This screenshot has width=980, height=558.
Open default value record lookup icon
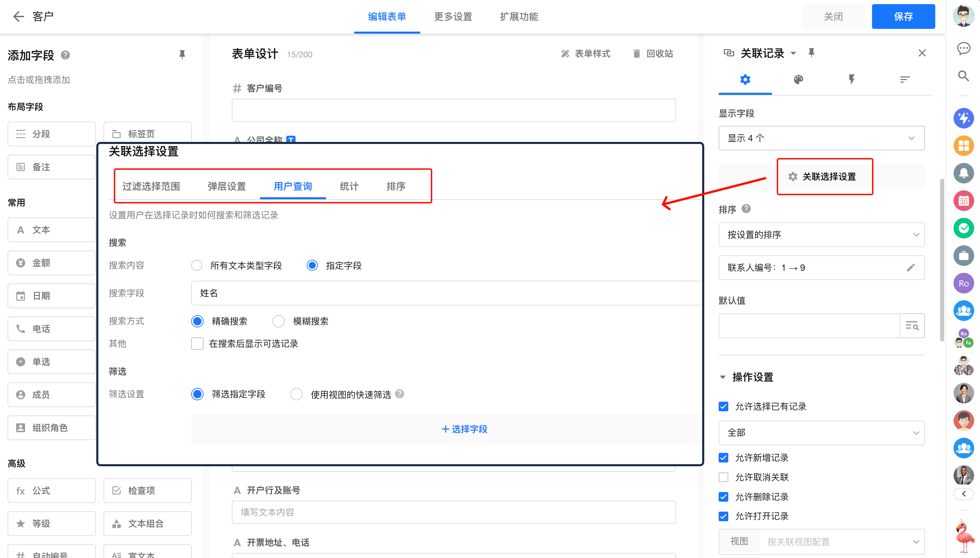[912, 326]
